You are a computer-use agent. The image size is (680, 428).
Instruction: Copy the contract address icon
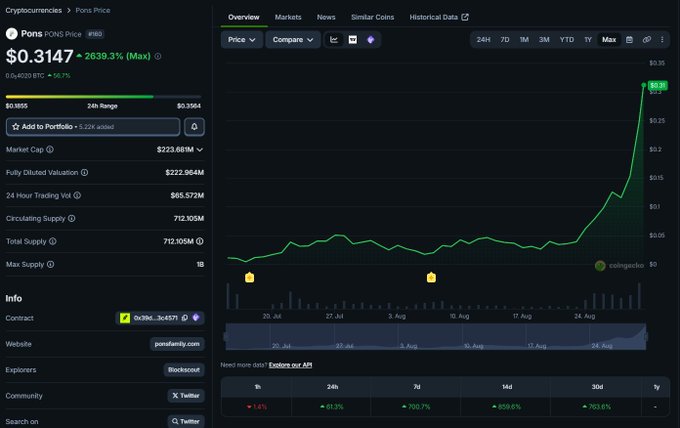tap(185, 318)
